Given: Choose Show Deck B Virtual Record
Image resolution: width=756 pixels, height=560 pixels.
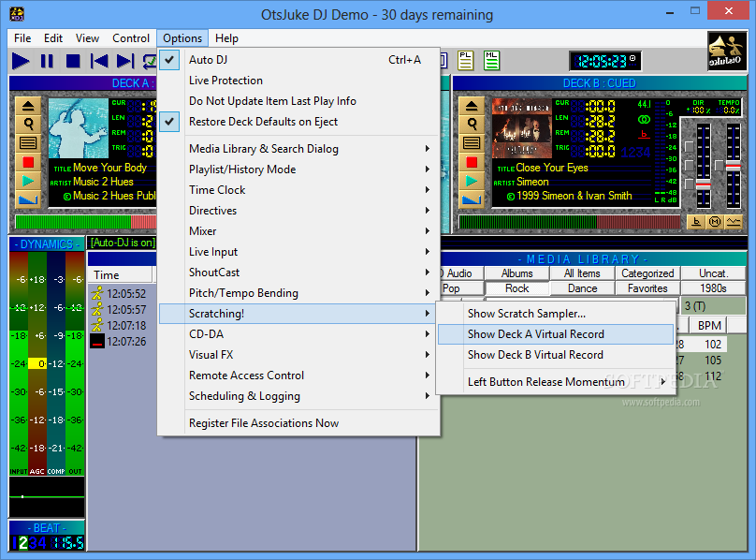Looking at the screenshot, I should pos(556,355).
